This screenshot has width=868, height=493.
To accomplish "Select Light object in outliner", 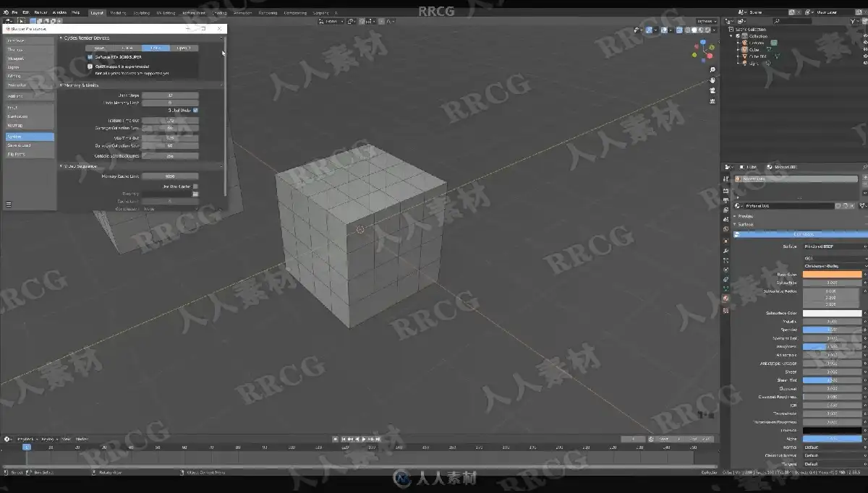I will pos(754,63).
